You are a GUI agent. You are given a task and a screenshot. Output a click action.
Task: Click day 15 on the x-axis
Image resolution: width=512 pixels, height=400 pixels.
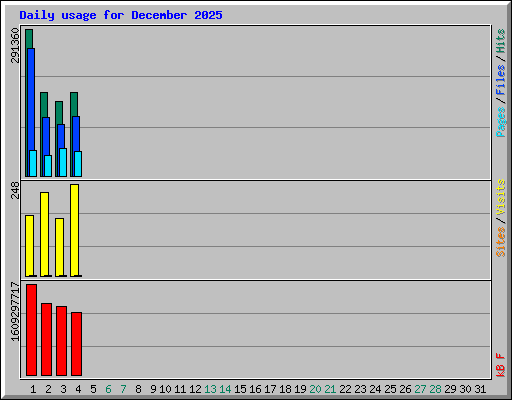[240, 389]
